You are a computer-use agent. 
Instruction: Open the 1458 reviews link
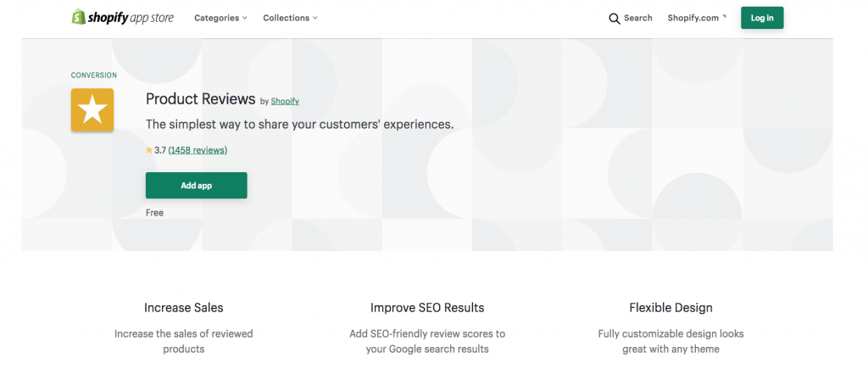pyautogui.click(x=198, y=150)
